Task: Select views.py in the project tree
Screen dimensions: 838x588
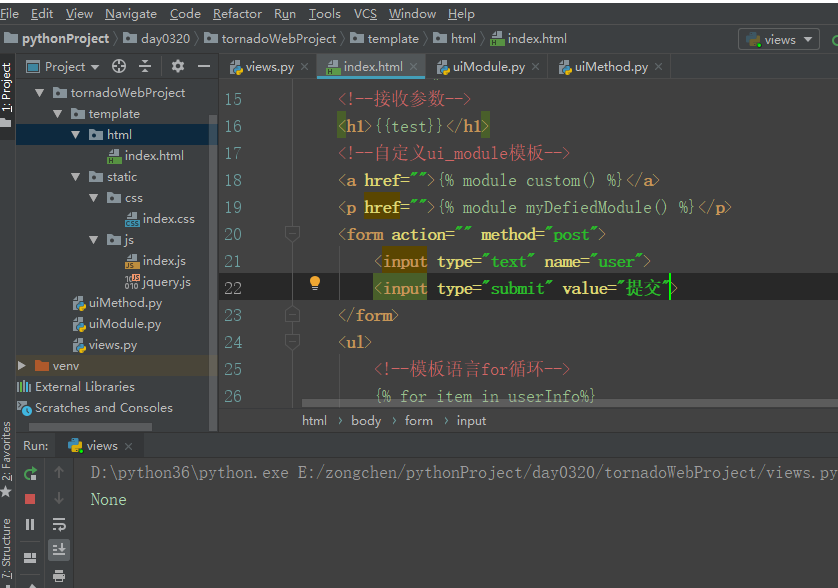Action: (x=105, y=345)
